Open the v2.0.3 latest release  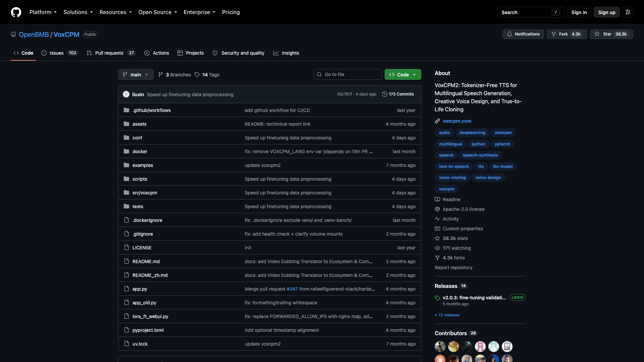coord(474,298)
